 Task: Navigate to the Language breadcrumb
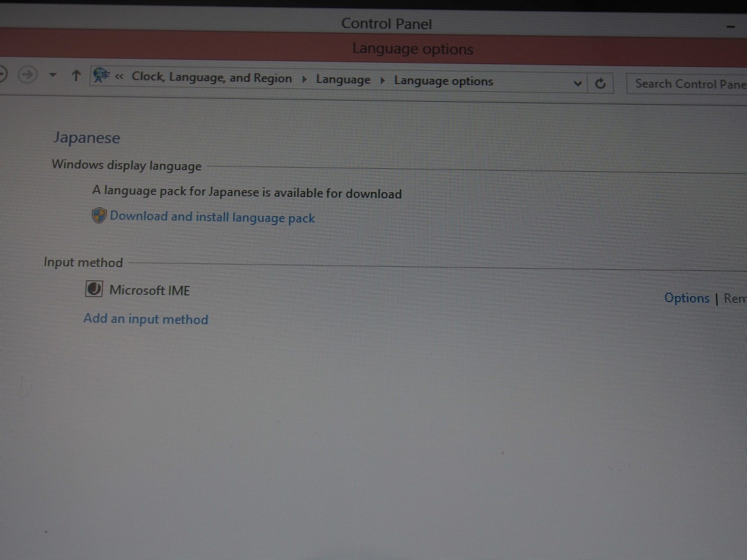343,80
